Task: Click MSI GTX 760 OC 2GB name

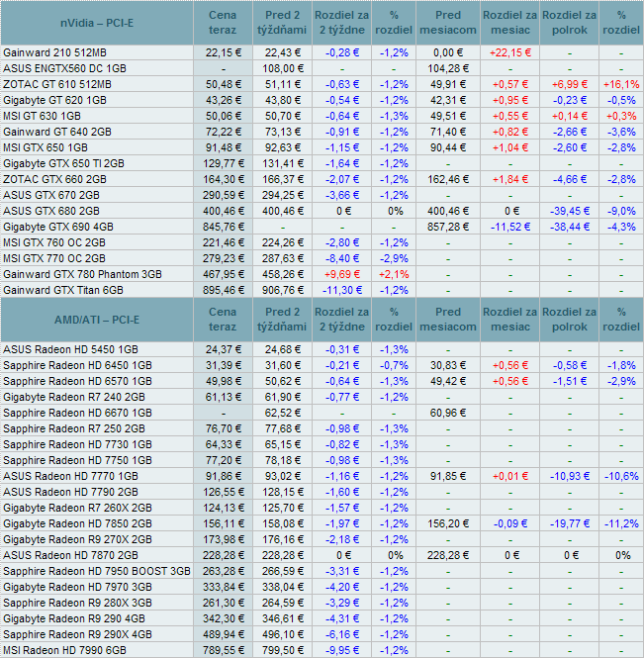Action: tap(54, 243)
